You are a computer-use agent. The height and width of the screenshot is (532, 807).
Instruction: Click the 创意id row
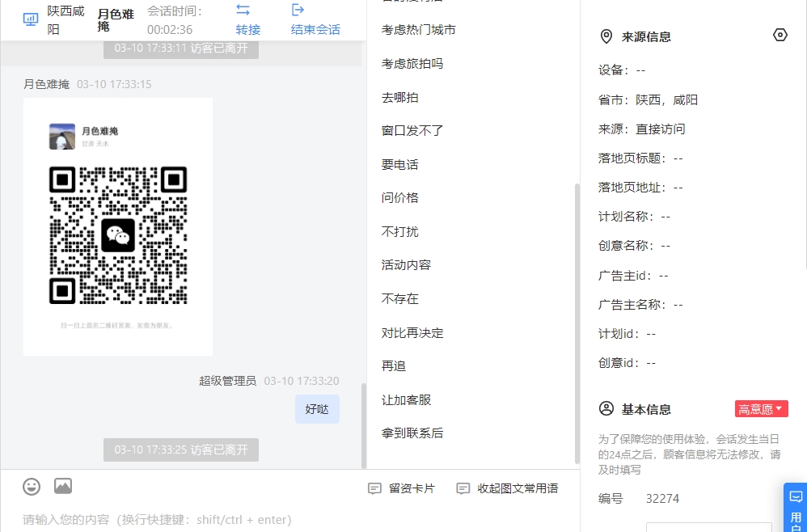tap(627, 363)
